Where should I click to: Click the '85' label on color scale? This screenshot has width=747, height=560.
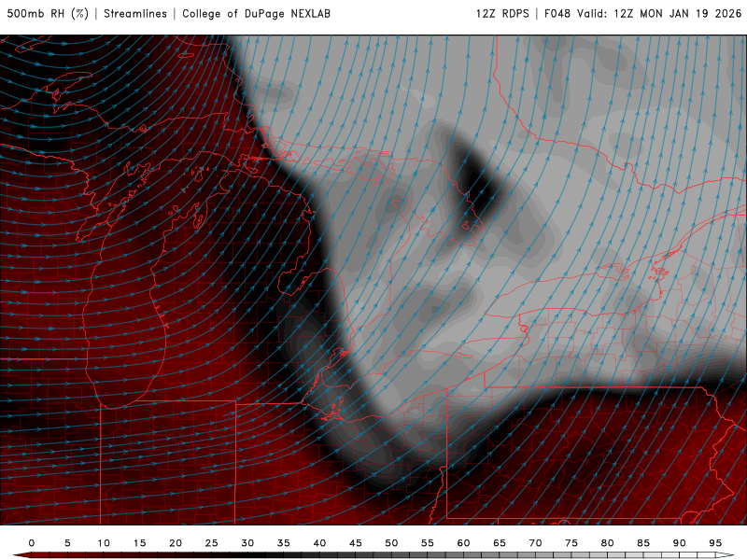[x=643, y=543]
